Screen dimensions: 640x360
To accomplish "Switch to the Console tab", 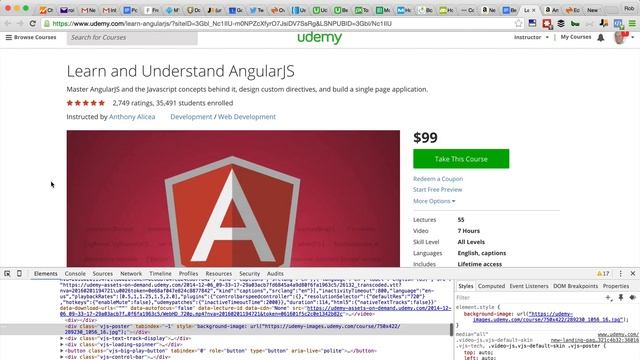I will coord(75,273).
